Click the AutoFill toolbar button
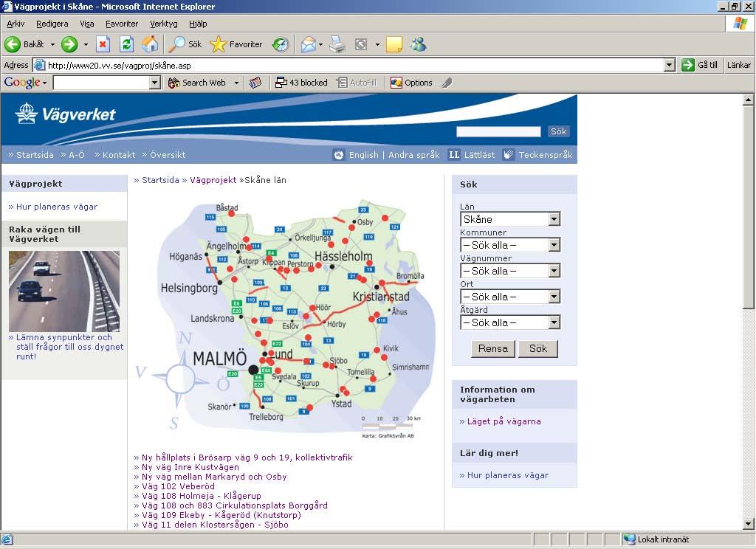Image resolution: width=756 pixels, height=549 pixels. [357, 83]
